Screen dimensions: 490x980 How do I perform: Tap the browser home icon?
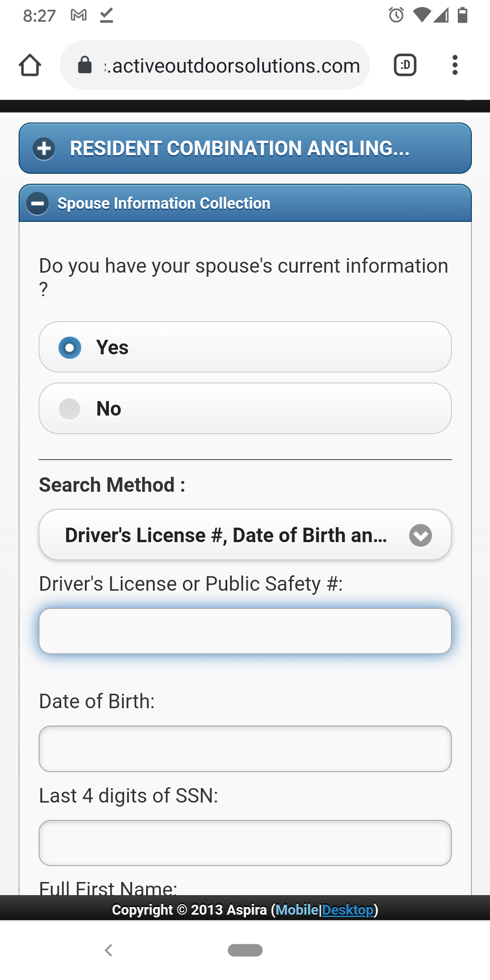(30, 65)
